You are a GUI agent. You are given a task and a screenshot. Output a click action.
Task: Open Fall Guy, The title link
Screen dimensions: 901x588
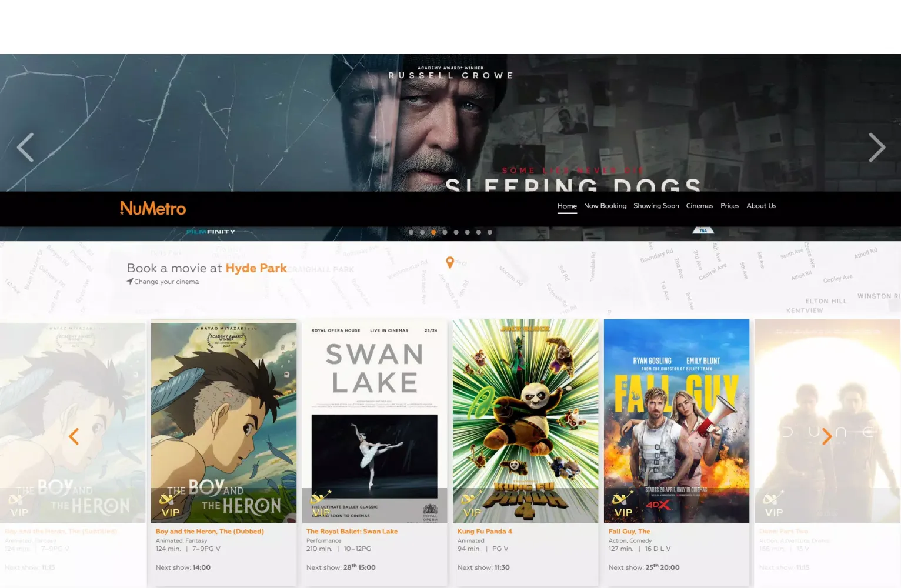click(629, 532)
